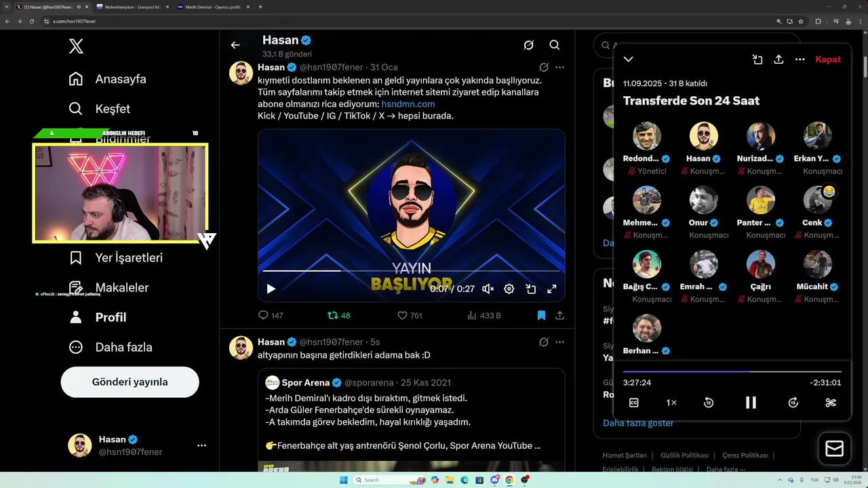Seek on the Space progress bar
The height and width of the screenshot is (488, 868).
(732, 371)
